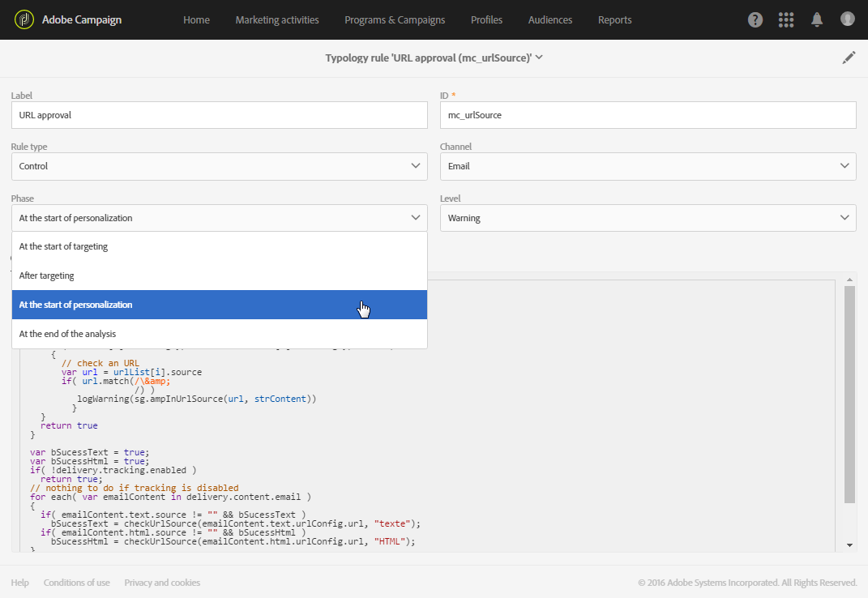
Task: Choose 'After targeting' phase option
Action: (219, 276)
